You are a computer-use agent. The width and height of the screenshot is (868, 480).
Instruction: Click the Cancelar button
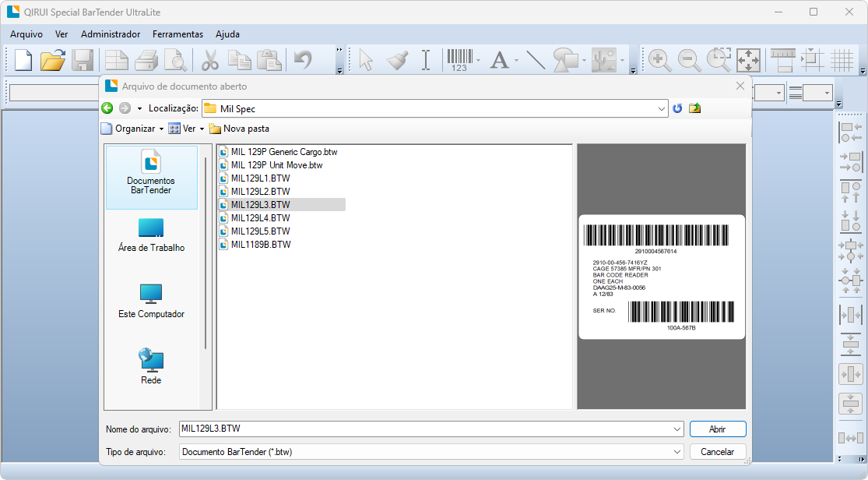[718, 452]
